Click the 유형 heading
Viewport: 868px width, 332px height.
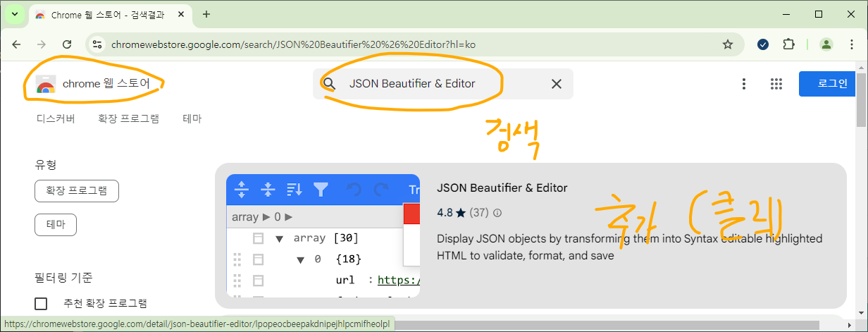click(x=46, y=165)
